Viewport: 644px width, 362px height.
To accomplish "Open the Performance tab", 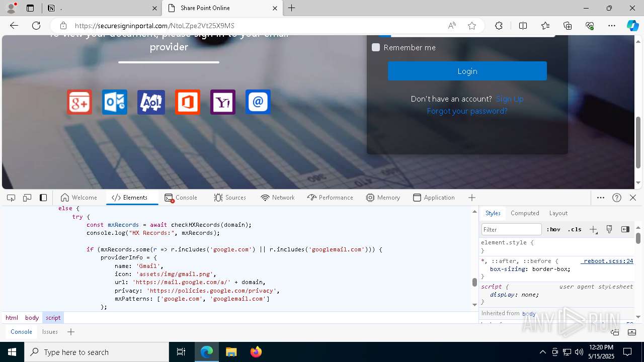I will [330, 198].
